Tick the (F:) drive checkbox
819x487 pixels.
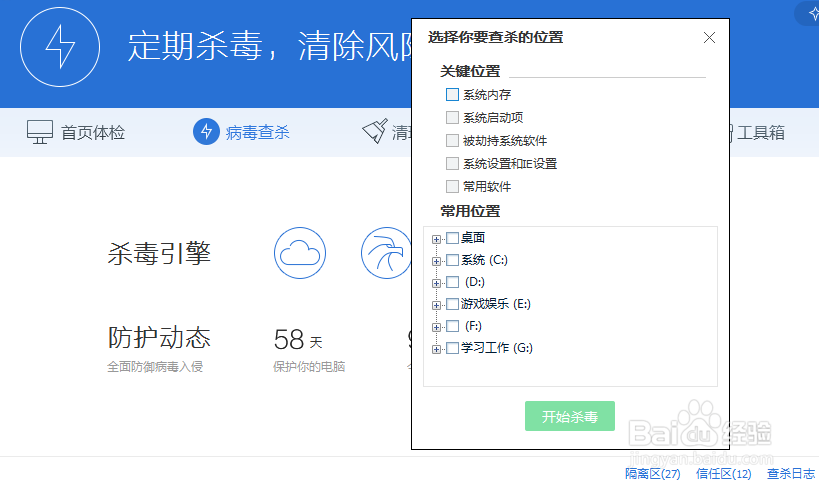(x=452, y=326)
